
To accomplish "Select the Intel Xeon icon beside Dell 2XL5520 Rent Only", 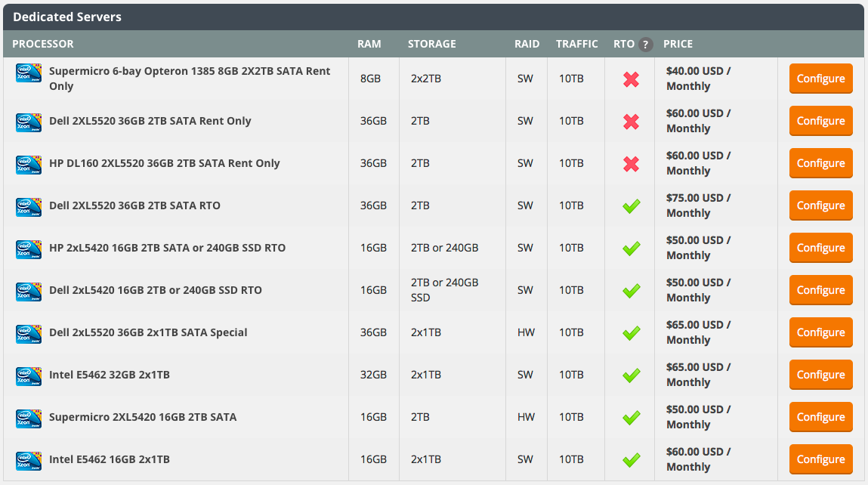I will (x=28, y=121).
